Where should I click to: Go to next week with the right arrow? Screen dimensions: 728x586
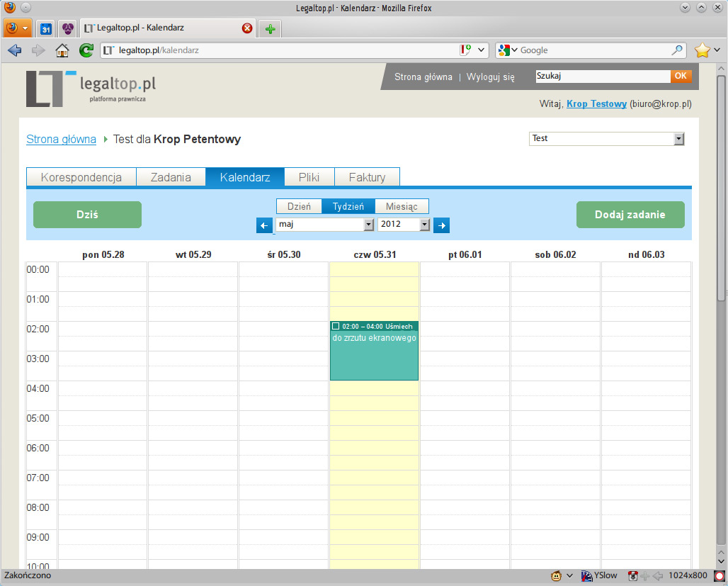441,225
